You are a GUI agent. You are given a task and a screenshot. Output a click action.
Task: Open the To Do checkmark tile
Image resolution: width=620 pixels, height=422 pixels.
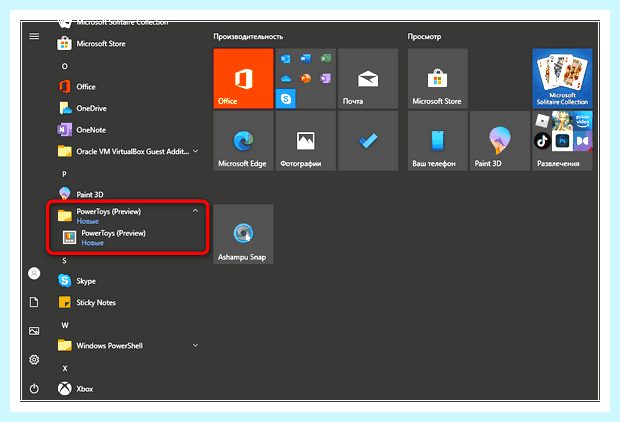coord(368,141)
